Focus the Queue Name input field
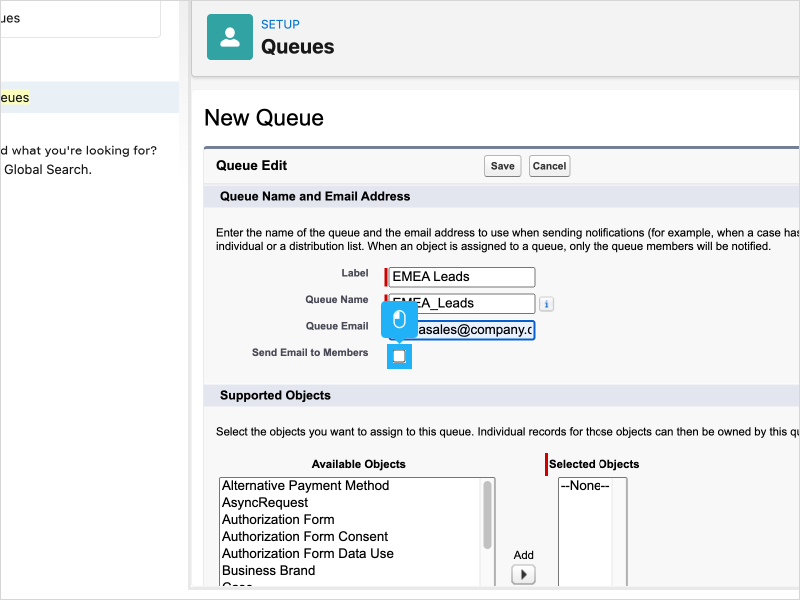 coord(461,303)
